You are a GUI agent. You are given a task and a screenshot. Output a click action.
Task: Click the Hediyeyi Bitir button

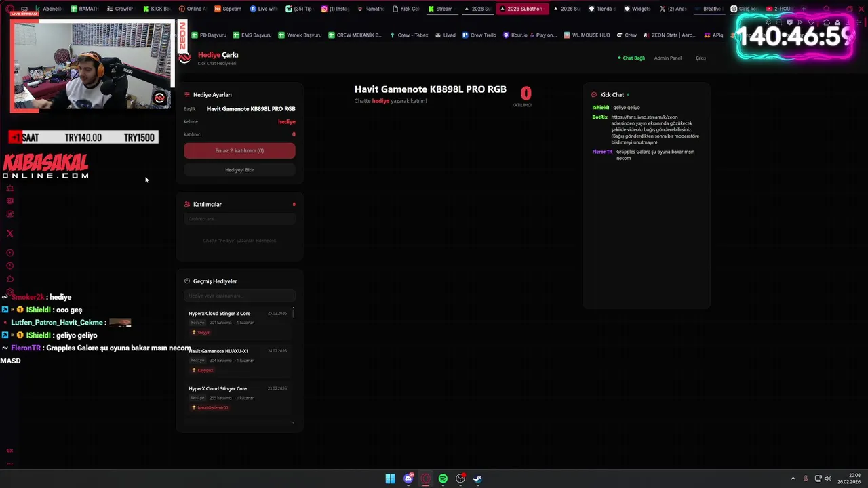pyautogui.click(x=239, y=170)
